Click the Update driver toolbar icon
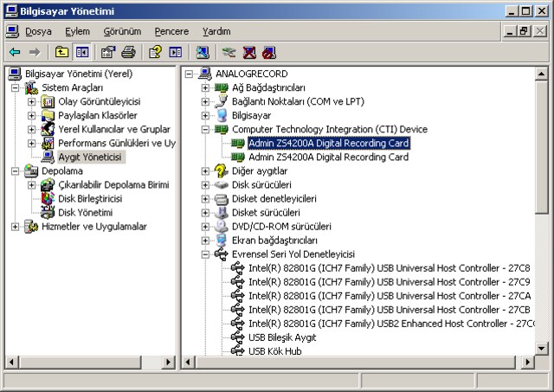The image size is (554, 392). [x=229, y=53]
